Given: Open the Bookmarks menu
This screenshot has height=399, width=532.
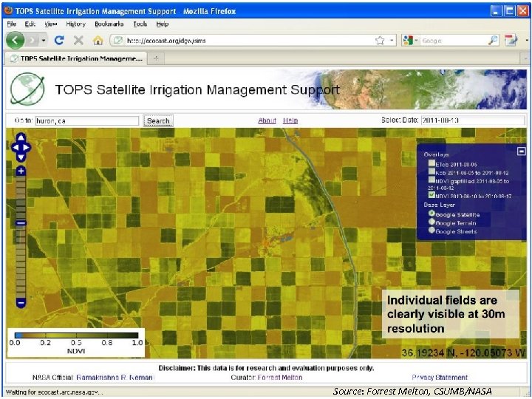Looking at the screenshot, I should pos(109,24).
